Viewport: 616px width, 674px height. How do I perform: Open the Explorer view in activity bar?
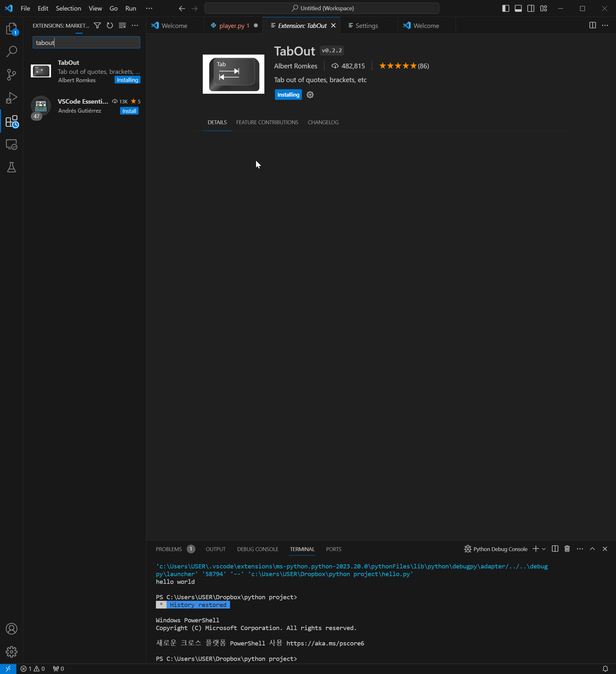click(12, 29)
